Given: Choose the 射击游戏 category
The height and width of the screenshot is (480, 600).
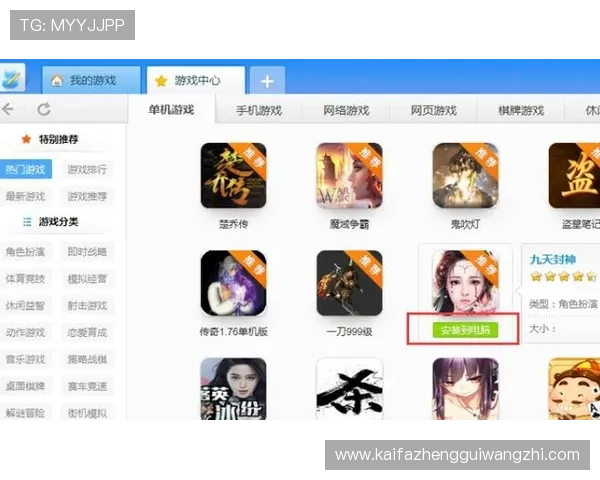Looking at the screenshot, I should [x=87, y=305].
